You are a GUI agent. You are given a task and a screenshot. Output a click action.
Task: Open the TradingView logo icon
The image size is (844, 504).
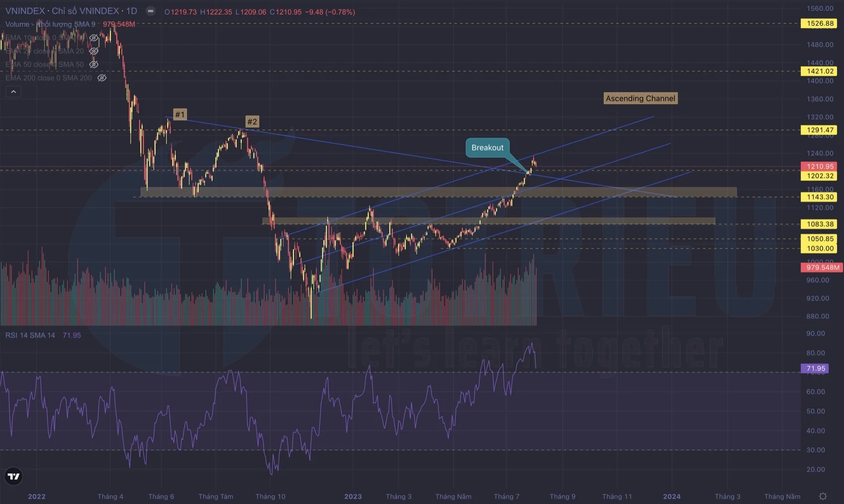(13, 476)
